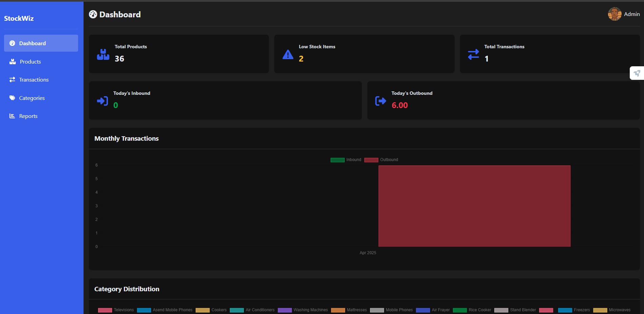This screenshot has height=314, width=644.
Task: Click the Monthly Transactions heading
Action: [127, 138]
